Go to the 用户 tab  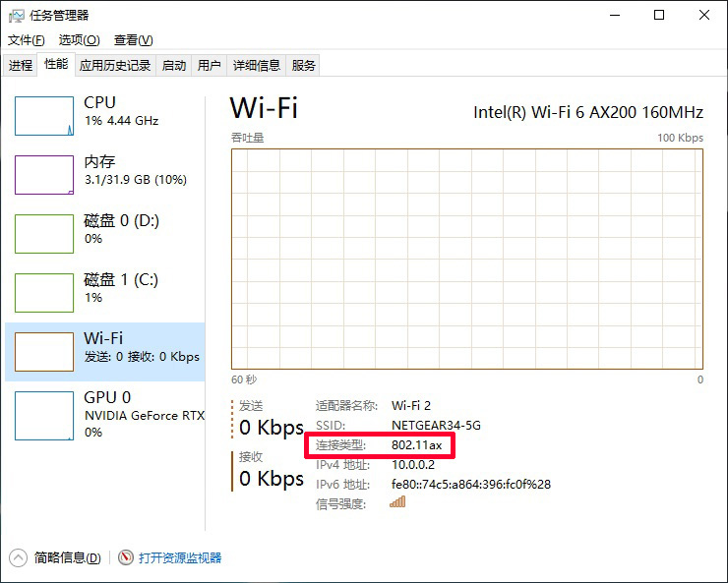click(209, 65)
